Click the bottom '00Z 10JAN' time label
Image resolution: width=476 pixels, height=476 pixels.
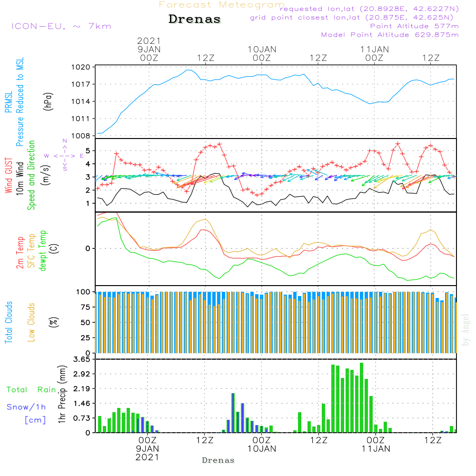tap(262, 445)
